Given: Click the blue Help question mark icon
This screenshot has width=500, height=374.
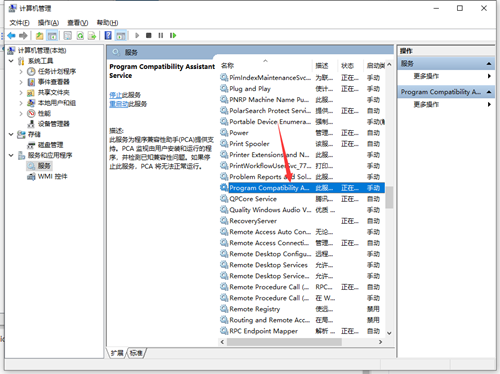Looking at the screenshot, I should click(x=108, y=35).
